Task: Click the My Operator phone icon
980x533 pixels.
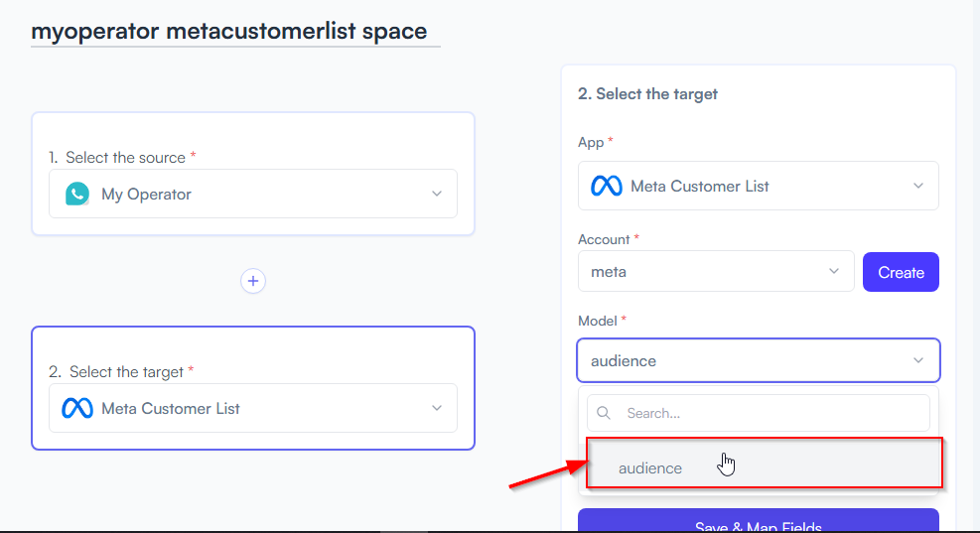Action: [x=77, y=195]
